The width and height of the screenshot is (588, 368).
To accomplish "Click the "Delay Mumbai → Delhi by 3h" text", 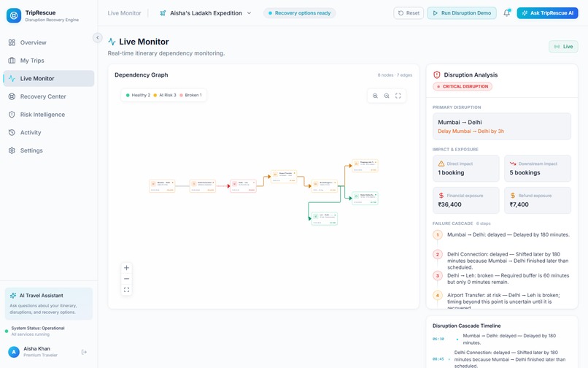I will pyautogui.click(x=471, y=131).
